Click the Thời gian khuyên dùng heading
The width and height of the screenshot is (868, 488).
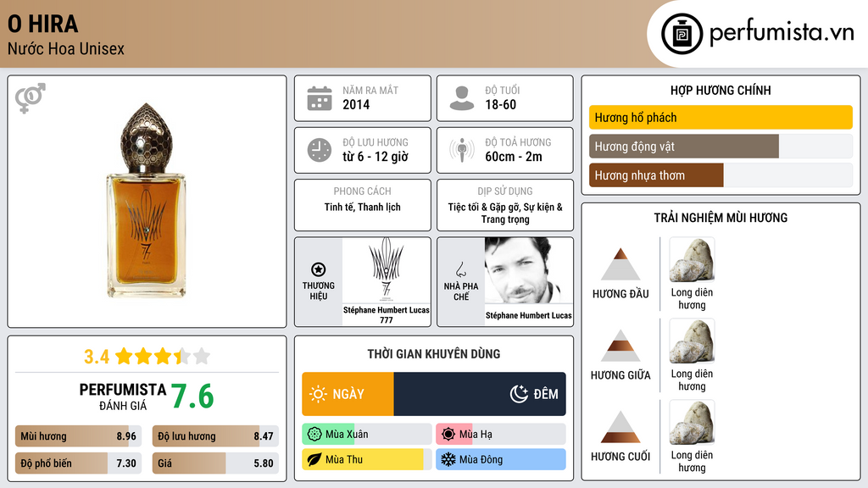click(x=434, y=354)
